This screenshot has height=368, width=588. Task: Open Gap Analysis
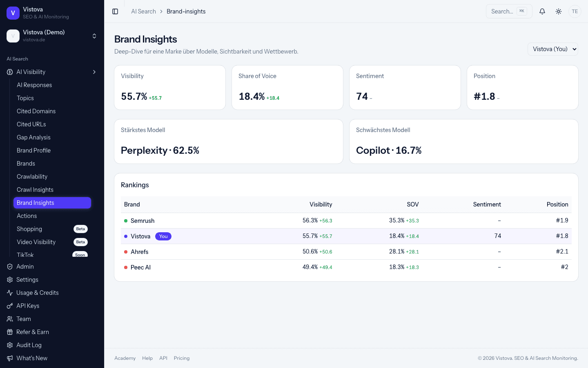[52, 137]
